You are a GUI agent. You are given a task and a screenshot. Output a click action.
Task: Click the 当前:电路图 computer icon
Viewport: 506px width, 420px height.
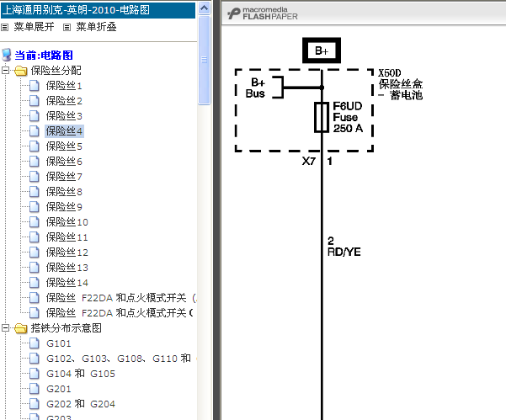click(7, 55)
